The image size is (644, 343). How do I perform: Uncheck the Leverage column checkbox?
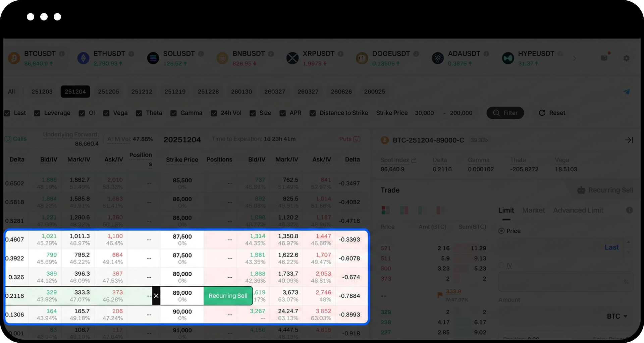click(x=37, y=113)
